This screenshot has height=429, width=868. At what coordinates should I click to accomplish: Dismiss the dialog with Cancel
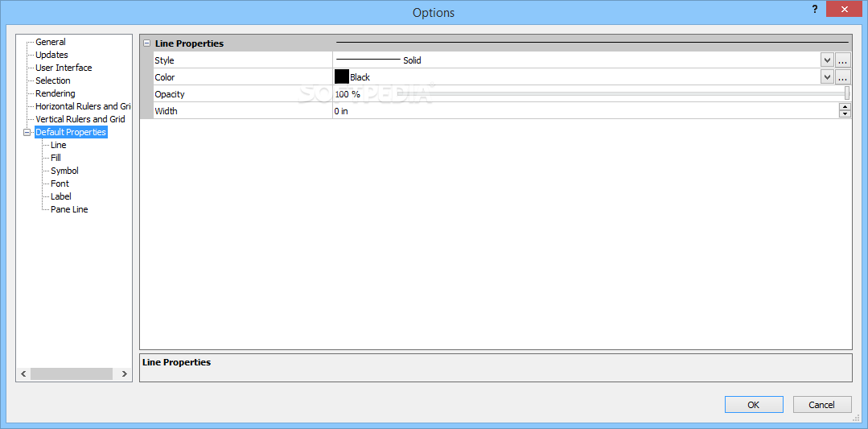point(821,405)
